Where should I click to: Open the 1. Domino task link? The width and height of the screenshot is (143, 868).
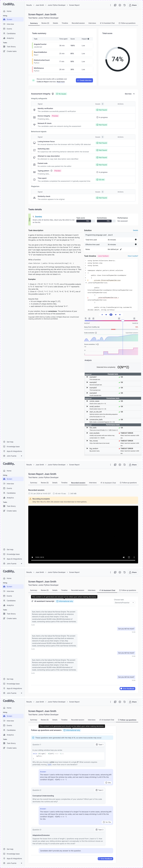coord(37,217)
